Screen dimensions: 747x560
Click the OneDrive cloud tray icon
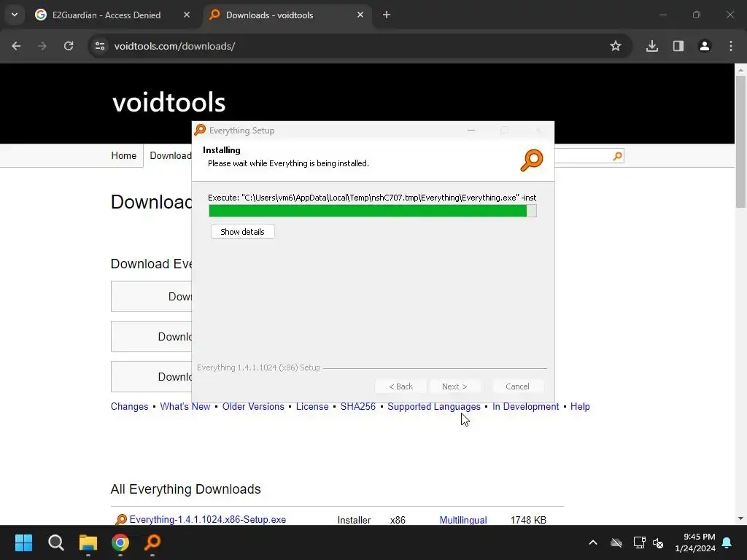(x=616, y=542)
